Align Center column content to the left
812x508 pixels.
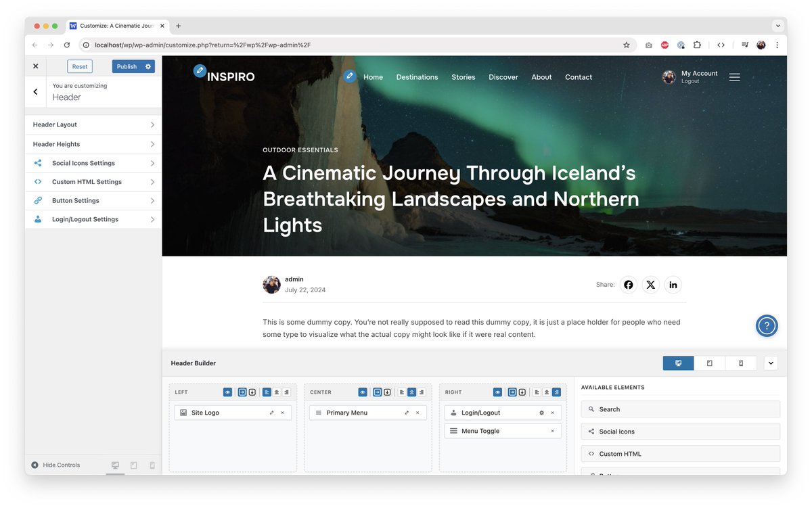click(402, 392)
